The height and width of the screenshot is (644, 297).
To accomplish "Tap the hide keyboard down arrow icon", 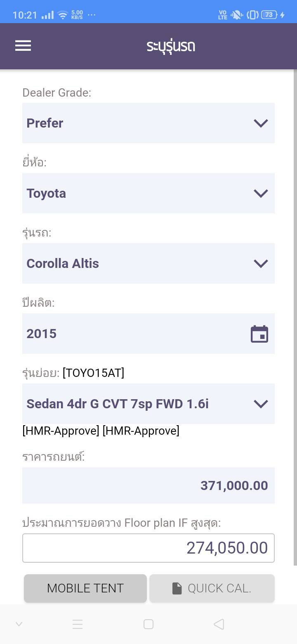I will tap(19, 624).
